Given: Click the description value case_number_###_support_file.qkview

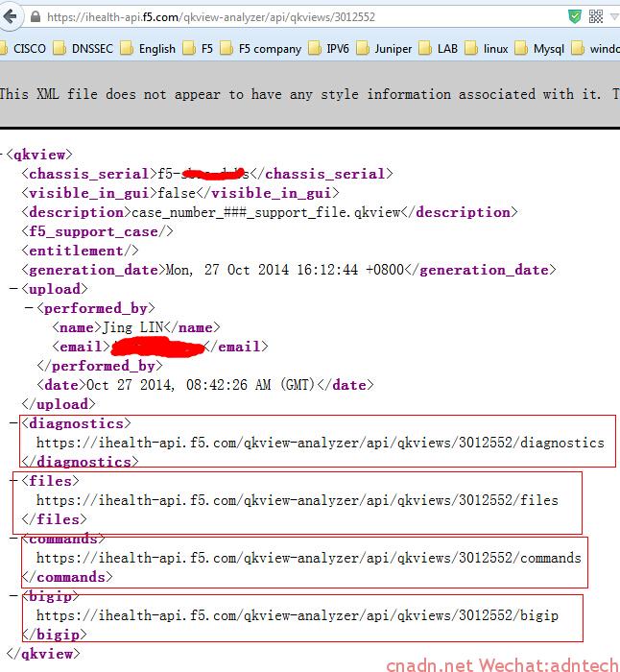Looking at the screenshot, I should [x=266, y=212].
